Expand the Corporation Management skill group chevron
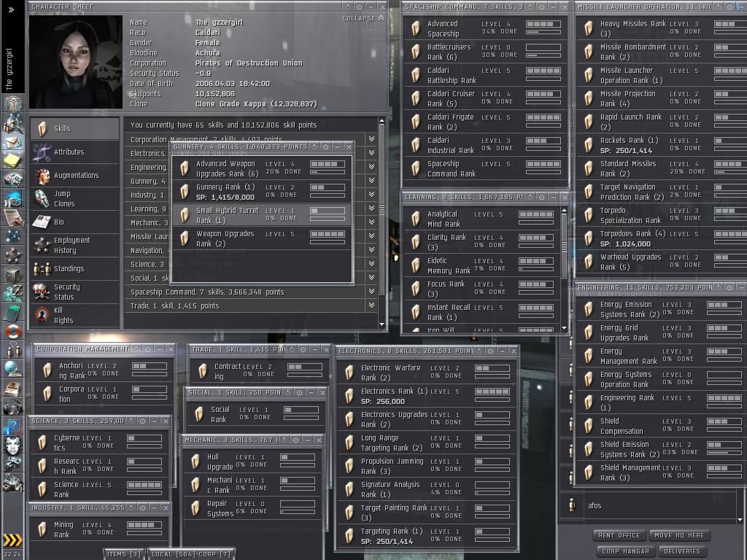Screen dimensions: 747x560 [371, 139]
